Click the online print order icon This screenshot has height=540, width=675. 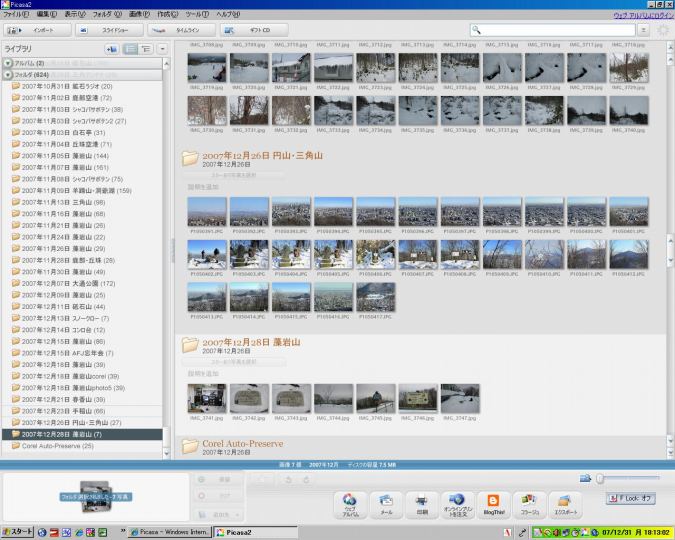coord(456,502)
